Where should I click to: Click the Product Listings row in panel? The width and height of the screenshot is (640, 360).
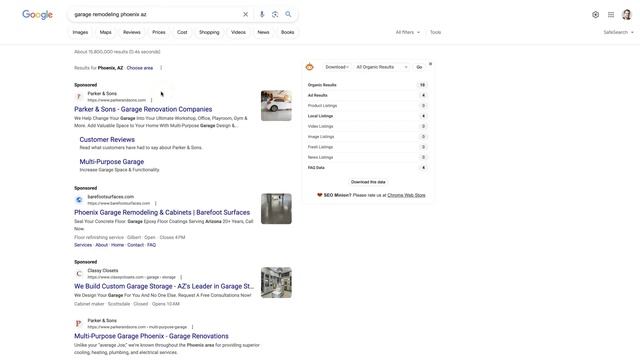pyautogui.click(x=367, y=106)
